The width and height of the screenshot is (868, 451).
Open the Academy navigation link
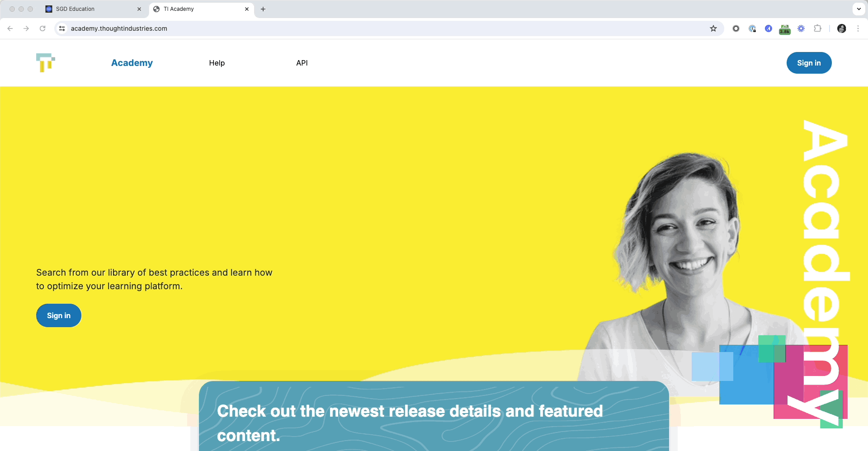pyautogui.click(x=132, y=63)
